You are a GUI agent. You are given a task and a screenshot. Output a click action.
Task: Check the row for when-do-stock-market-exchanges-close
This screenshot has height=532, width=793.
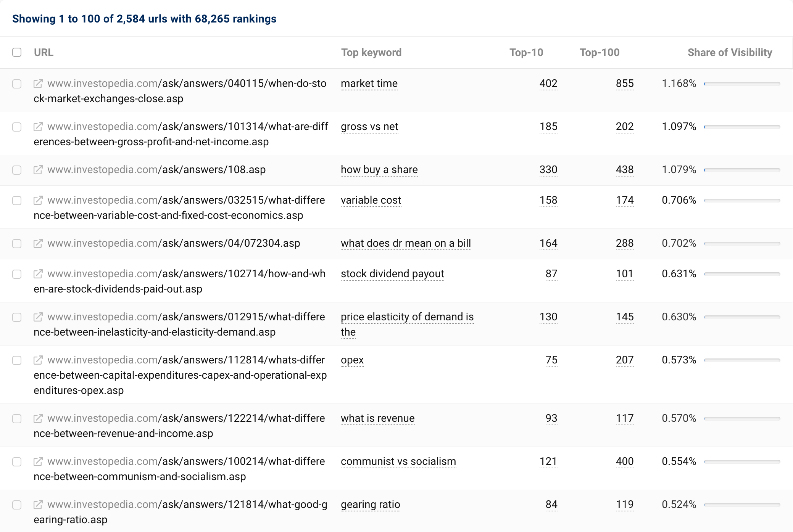[17, 84]
